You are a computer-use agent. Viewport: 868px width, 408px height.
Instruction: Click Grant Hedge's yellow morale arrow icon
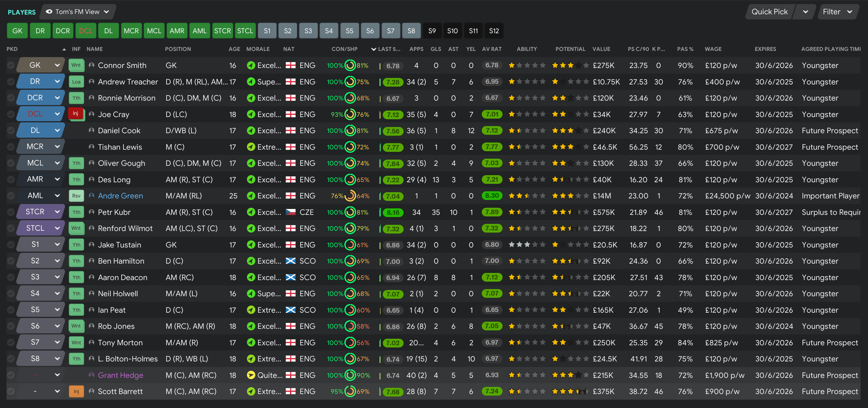(x=251, y=375)
